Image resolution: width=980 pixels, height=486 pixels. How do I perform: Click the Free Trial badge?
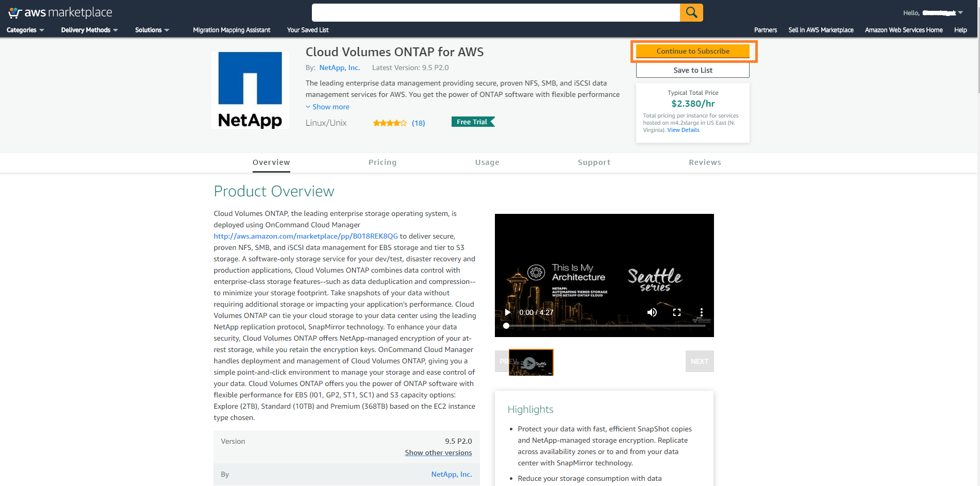472,122
